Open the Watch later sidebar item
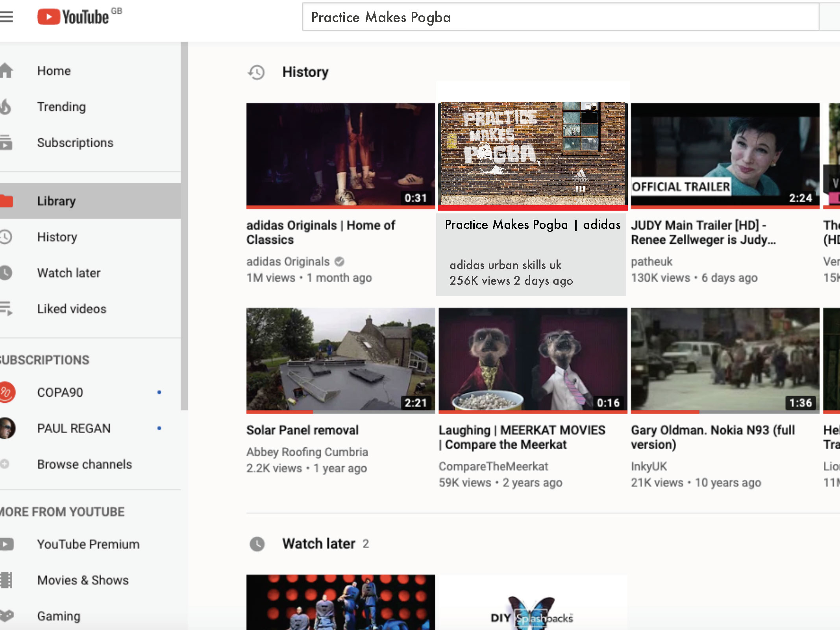The image size is (840, 630). (68, 273)
